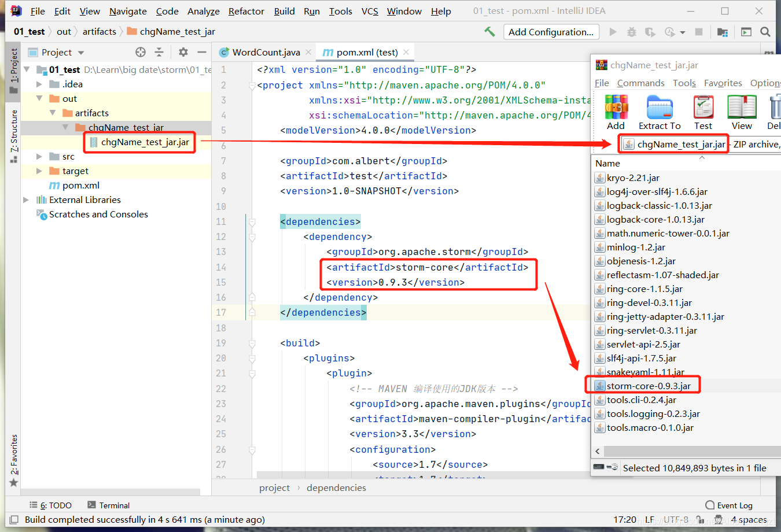Open the File menu in IntelliJ
Image resolution: width=781 pixels, height=532 pixels.
pos(38,11)
